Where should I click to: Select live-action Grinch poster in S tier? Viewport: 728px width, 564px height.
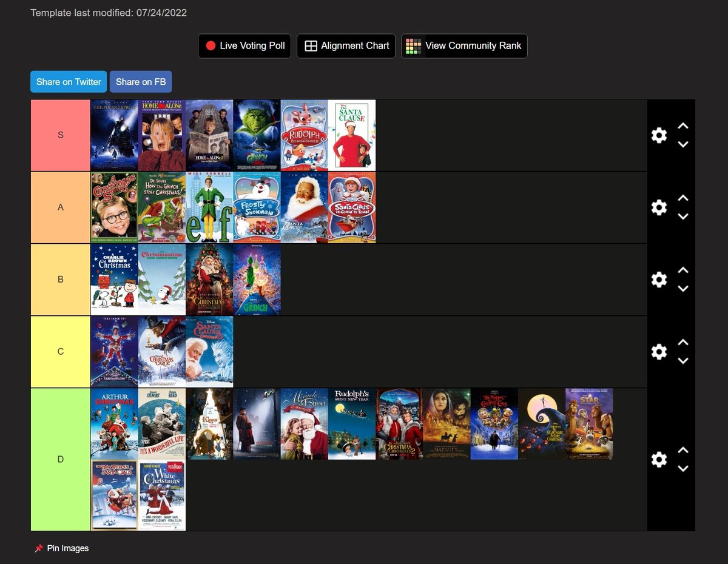click(257, 135)
